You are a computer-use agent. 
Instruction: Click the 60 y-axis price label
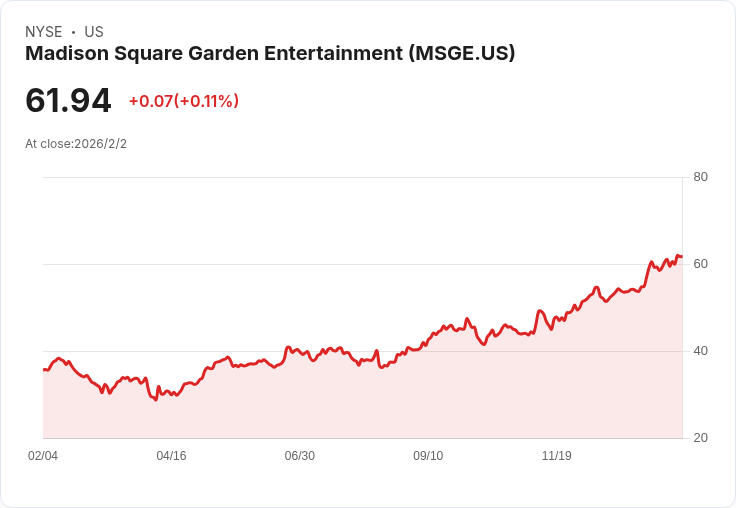pyautogui.click(x=700, y=264)
